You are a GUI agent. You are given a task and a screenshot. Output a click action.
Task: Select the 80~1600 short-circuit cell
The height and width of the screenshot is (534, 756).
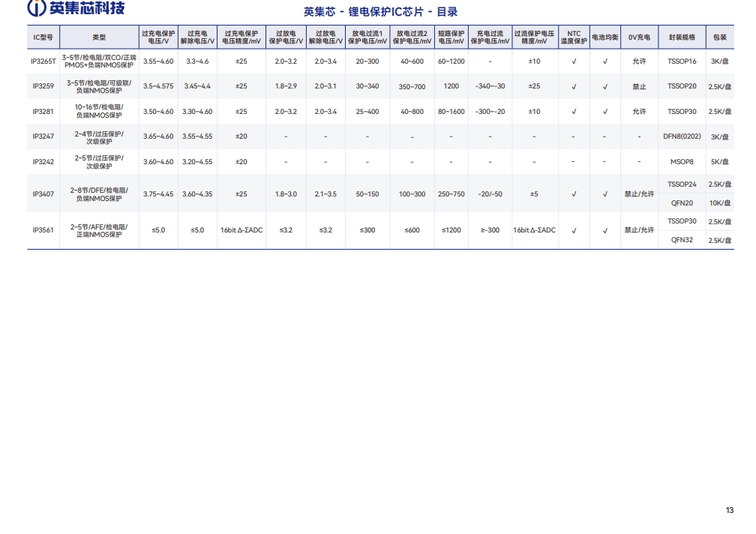click(x=451, y=111)
